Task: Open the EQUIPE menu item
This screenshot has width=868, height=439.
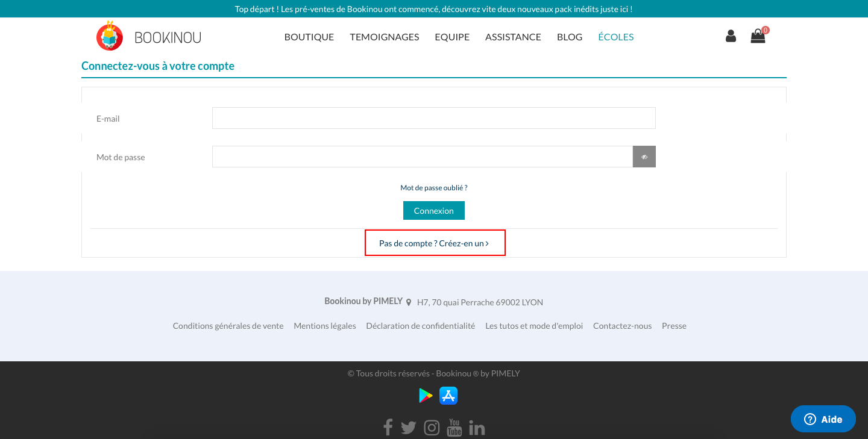Action: click(x=452, y=37)
